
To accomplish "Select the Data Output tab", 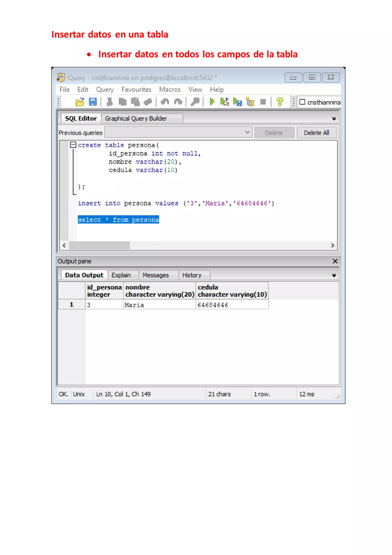I will (84, 275).
